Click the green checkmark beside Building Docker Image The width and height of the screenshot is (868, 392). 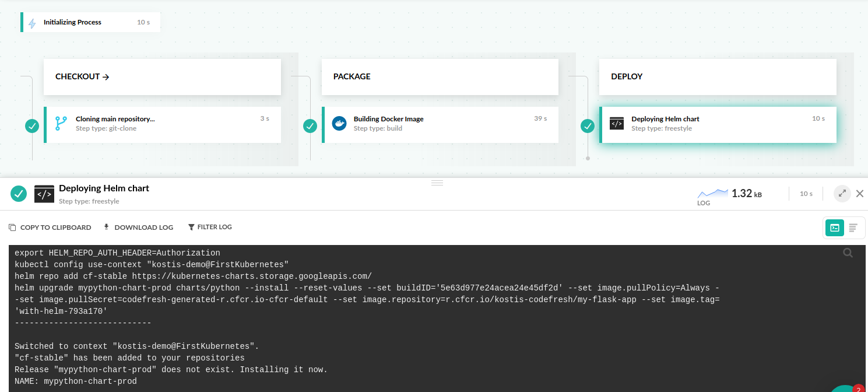310,125
